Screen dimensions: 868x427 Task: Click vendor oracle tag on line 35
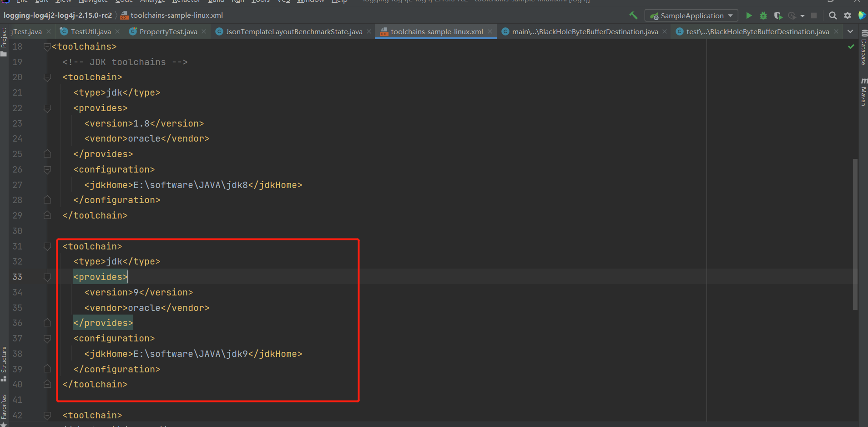click(147, 308)
